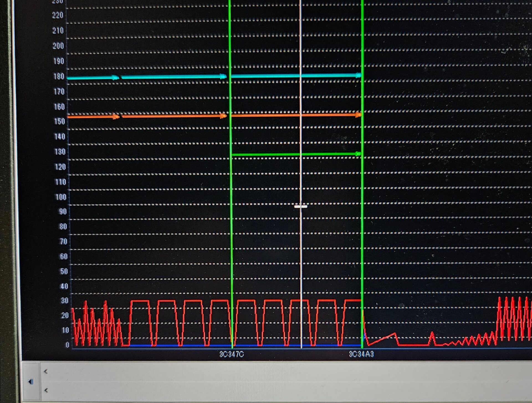Click the first cyan segment's arrowhead
The image size is (532, 403).
[x=116, y=77]
